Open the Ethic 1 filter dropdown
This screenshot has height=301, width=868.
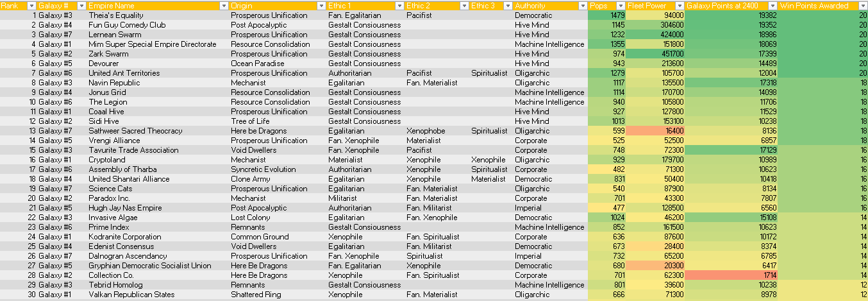[399, 6]
